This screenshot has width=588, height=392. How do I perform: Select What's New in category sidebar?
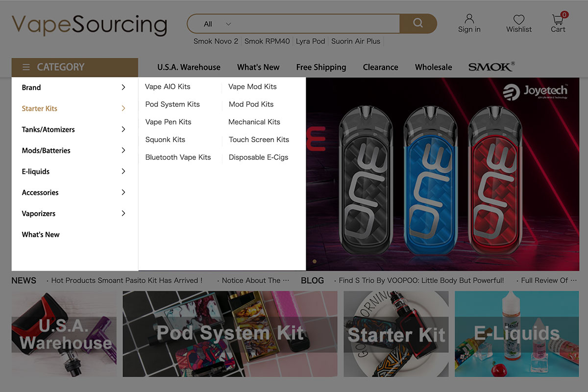(41, 235)
